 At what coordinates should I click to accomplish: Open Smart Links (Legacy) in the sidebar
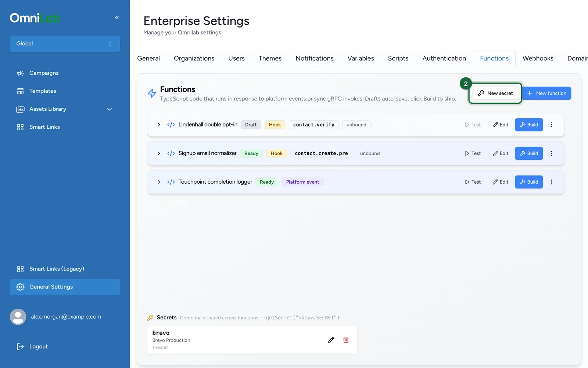coord(65,269)
